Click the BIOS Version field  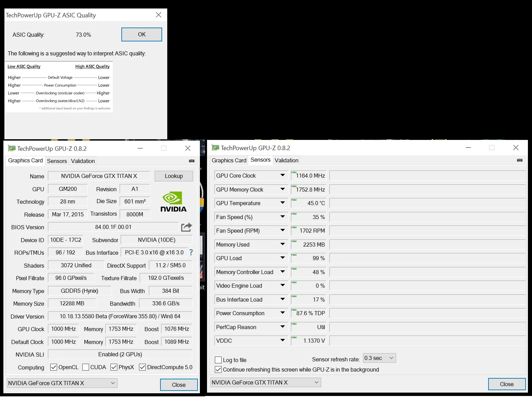click(x=113, y=227)
